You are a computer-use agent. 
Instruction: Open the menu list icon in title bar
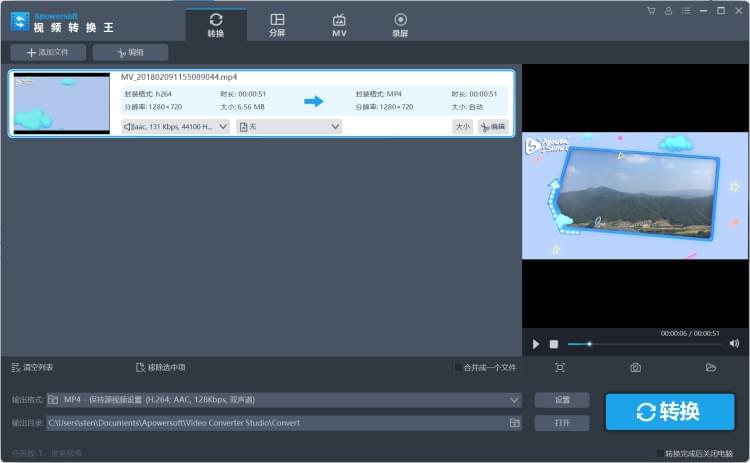pos(686,11)
